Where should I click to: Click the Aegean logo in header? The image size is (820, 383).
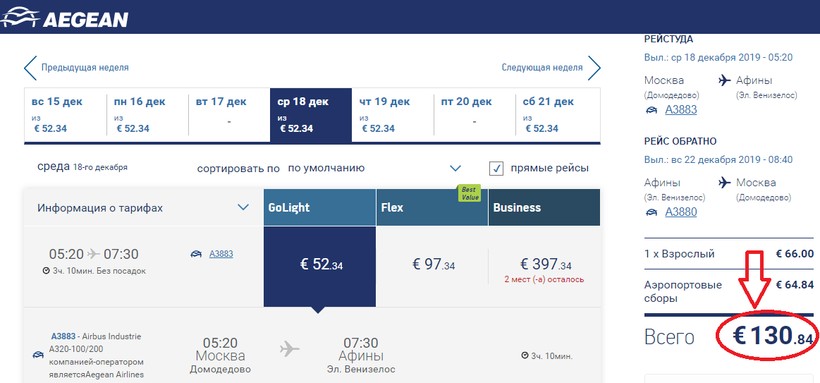64,18
